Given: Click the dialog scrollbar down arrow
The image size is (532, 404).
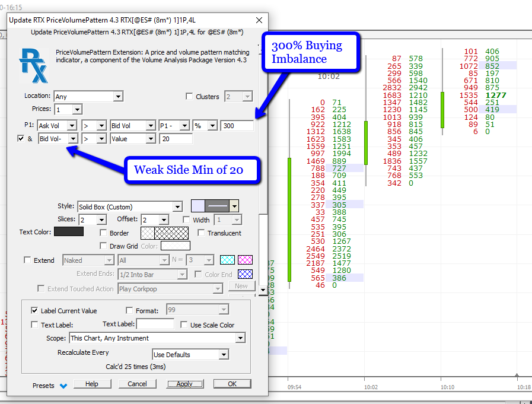Looking at the screenshot, I should 263,290.
